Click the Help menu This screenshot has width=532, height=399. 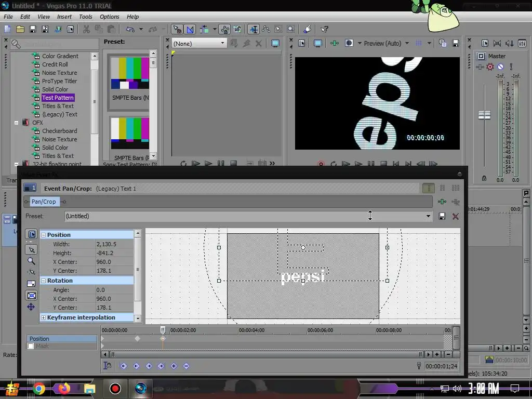pos(132,17)
